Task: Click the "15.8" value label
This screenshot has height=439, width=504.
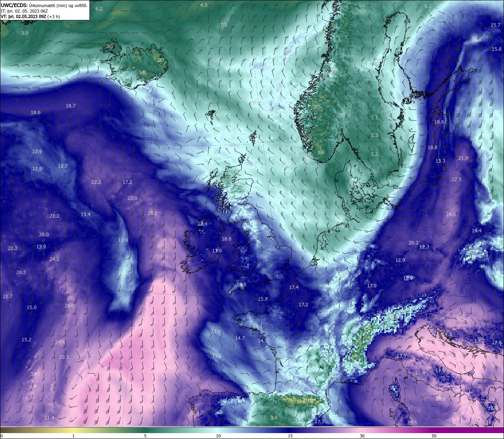Action: pyautogui.click(x=497, y=49)
